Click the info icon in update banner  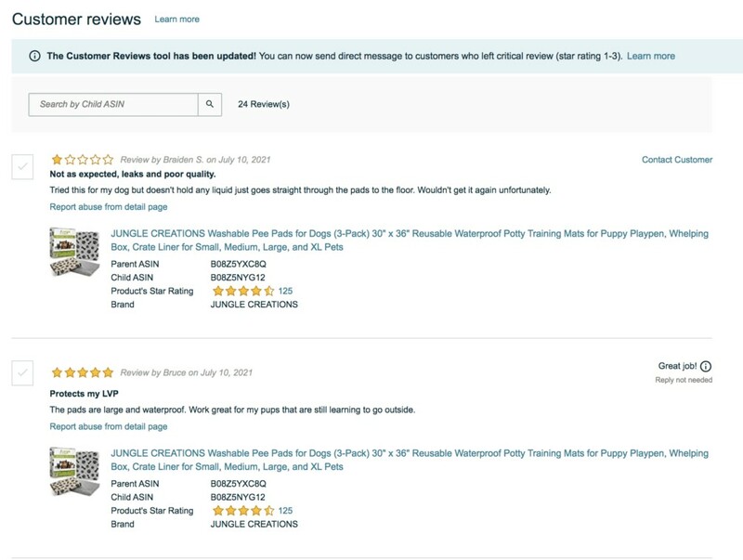(x=35, y=56)
